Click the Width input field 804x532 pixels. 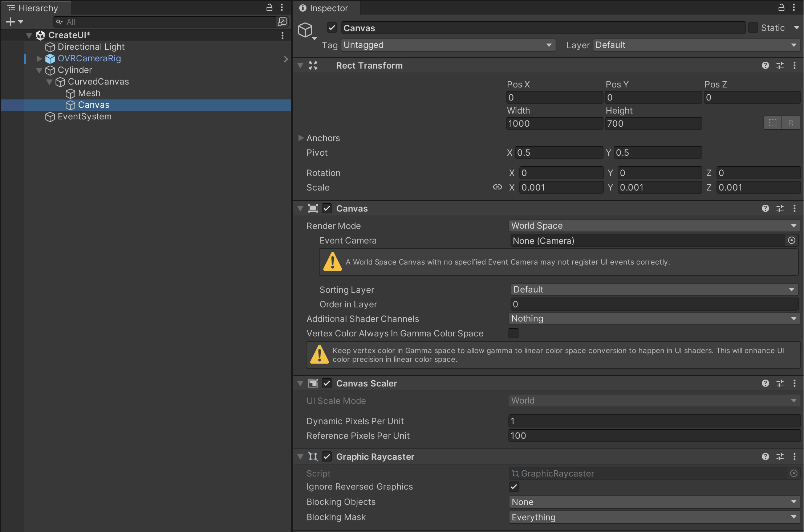[554, 124]
